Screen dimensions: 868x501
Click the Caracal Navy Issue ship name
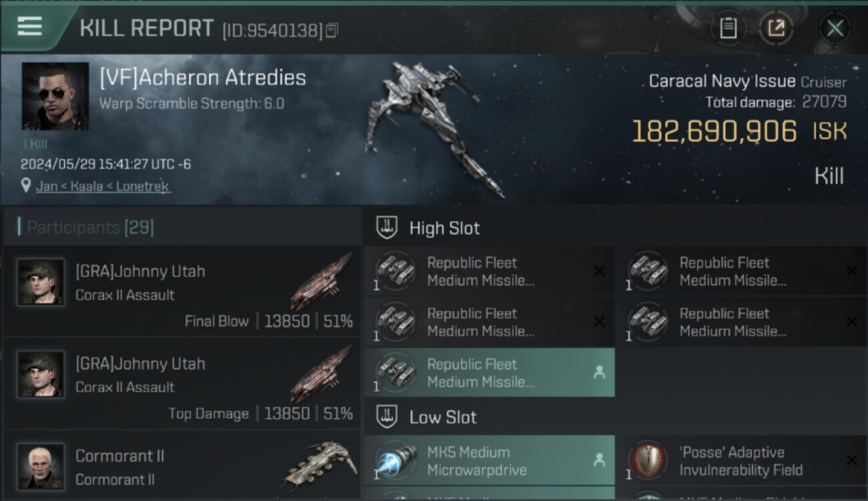[x=722, y=81]
